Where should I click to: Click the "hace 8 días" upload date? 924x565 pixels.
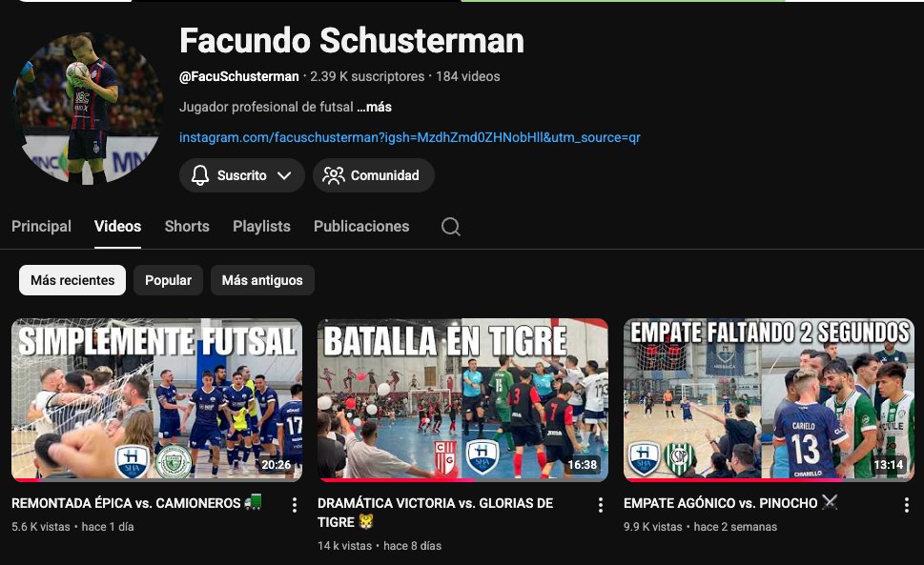[413, 546]
